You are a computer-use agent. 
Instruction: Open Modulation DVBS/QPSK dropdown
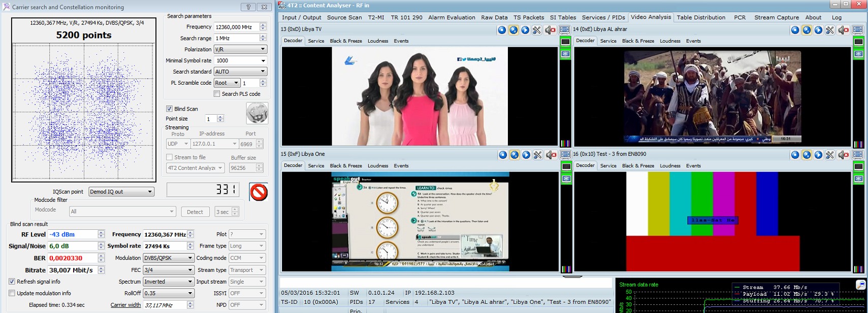click(169, 258)
